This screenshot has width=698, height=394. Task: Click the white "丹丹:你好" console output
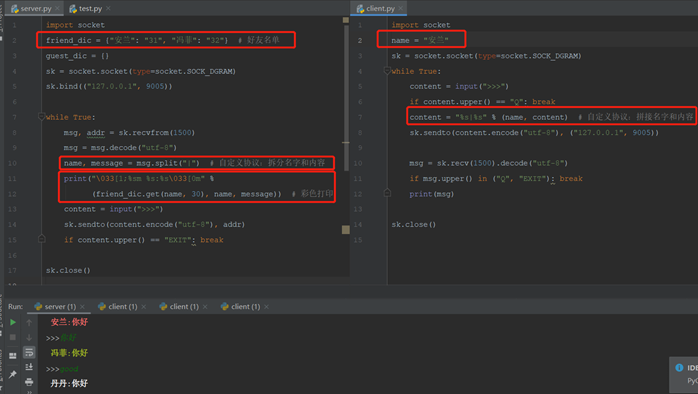point(69,383)
